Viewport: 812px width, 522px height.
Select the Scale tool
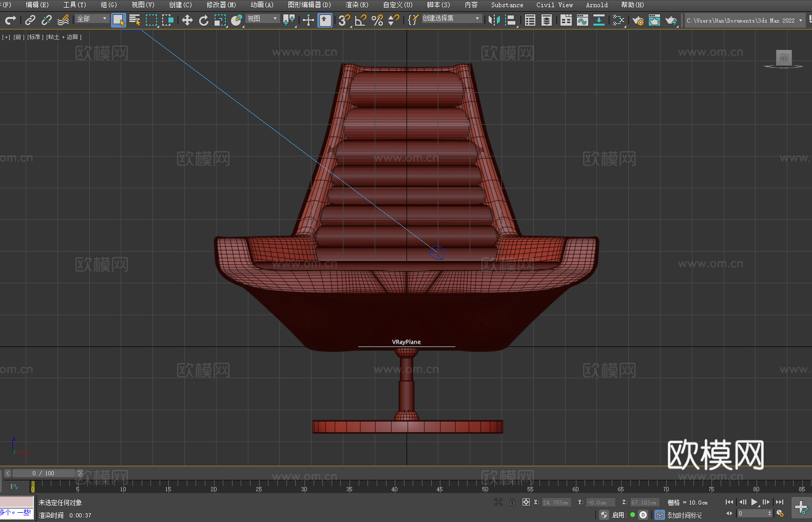click(x=220, y=20)
